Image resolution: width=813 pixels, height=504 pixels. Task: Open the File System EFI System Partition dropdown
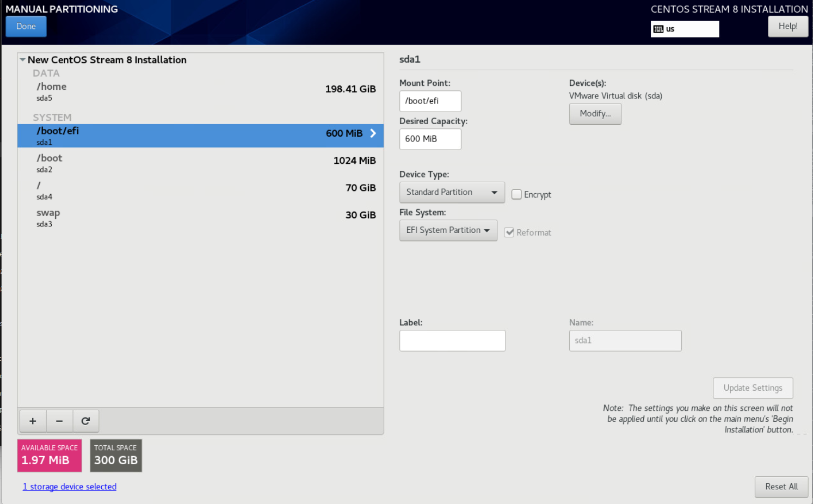tap(448, 230)
